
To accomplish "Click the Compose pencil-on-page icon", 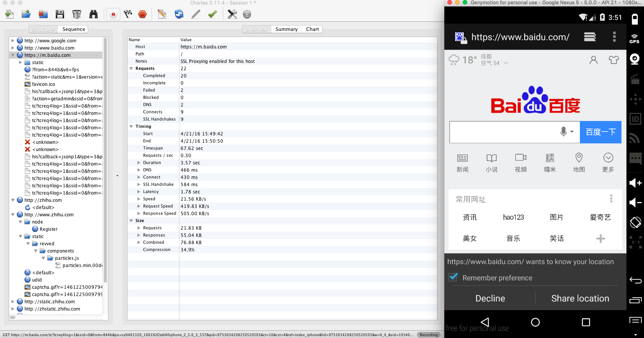I will point(162,14).
